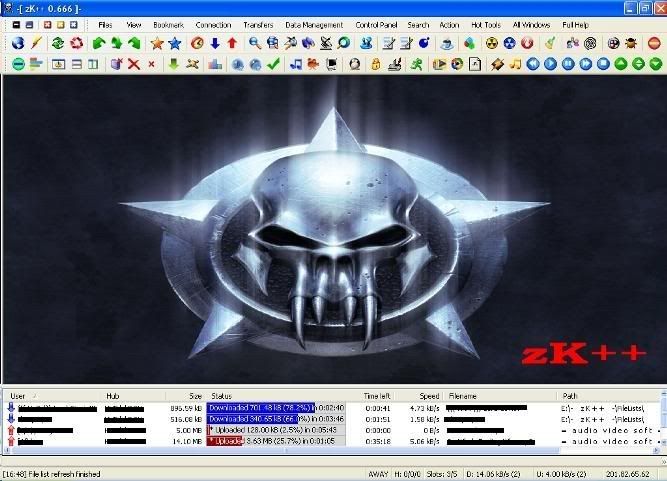Open the Control Panel menu

click(x=376, y=25)
